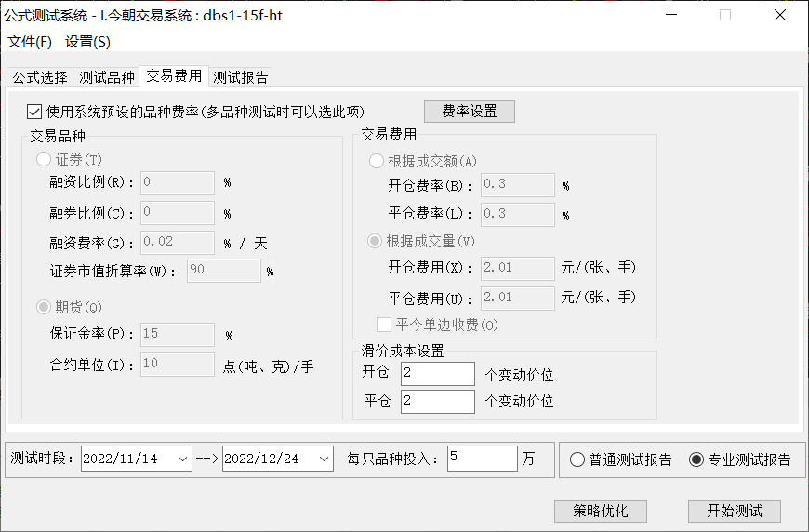809x532 pixels.
Task: Click the 开仓费用(X) input field
Action: (x=518, y=268)
